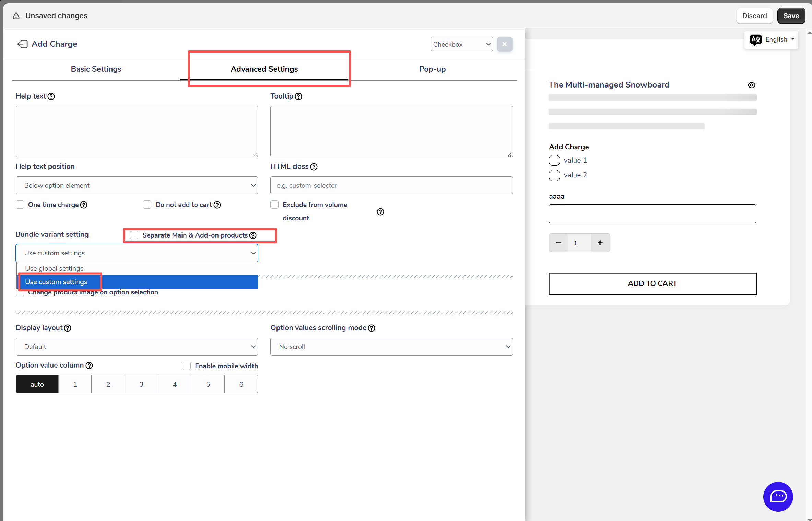Click the gray X button beside Checkbox dropdown

point(504,44)
